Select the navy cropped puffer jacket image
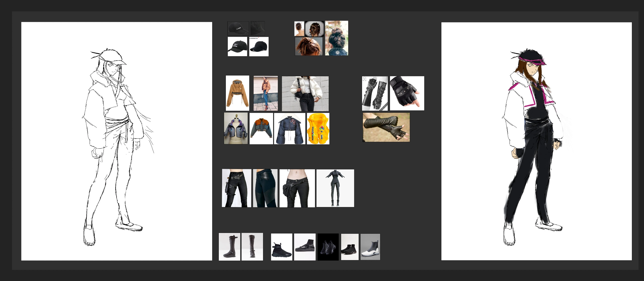Screen dimensions: 644x281 (x=290, y=129)
